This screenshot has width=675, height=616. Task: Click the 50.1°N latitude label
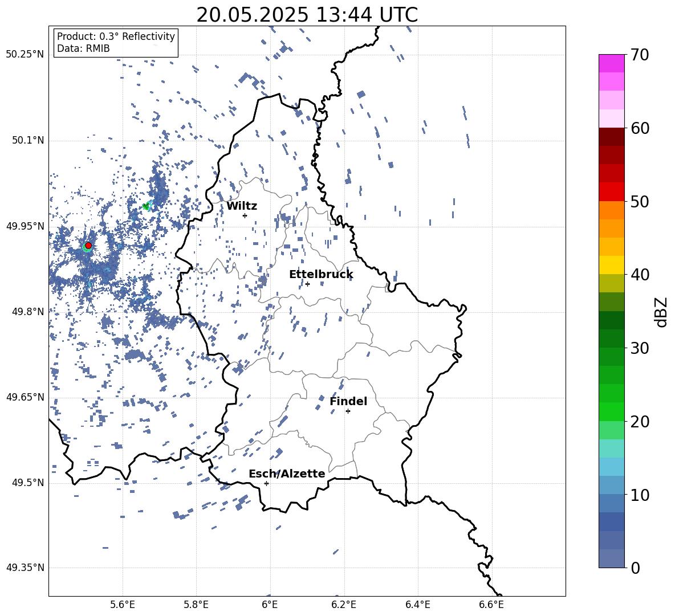tap(27, 140)
